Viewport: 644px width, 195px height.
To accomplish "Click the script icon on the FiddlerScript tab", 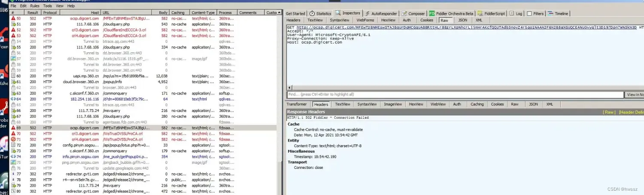I will click(480, 14).
